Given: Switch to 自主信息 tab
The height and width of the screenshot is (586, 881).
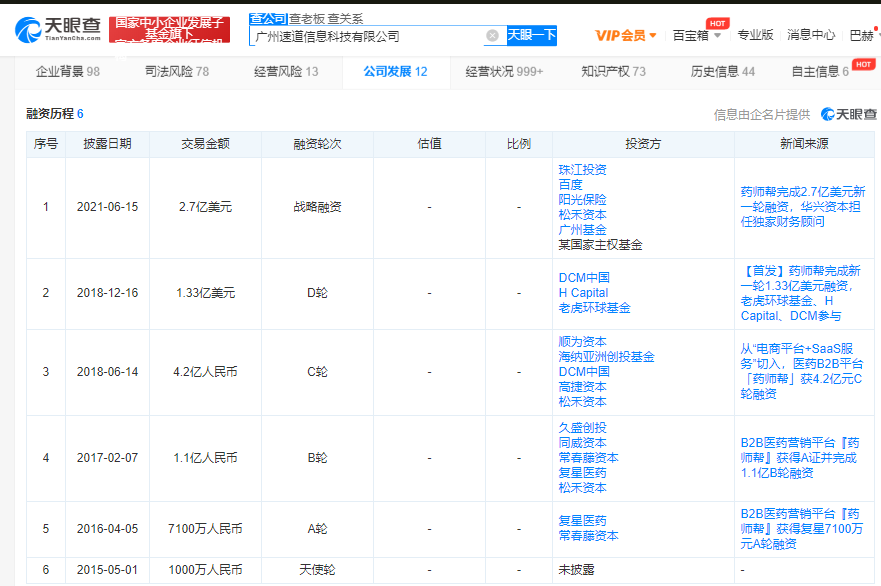Looking at the screenshot, I should tap(820, 71).
